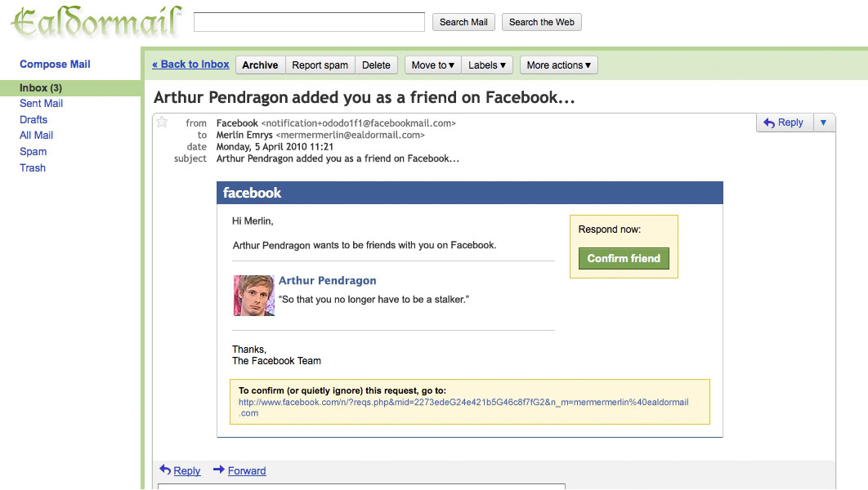Open reply options dropdown arrow next to Reply
868x490 pixels.
tap(824, 122)
